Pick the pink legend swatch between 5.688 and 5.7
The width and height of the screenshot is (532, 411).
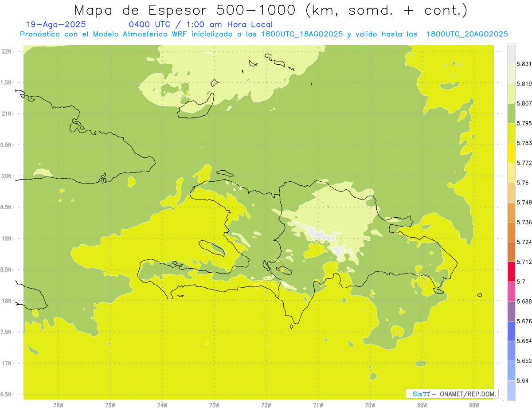(511, 291)
